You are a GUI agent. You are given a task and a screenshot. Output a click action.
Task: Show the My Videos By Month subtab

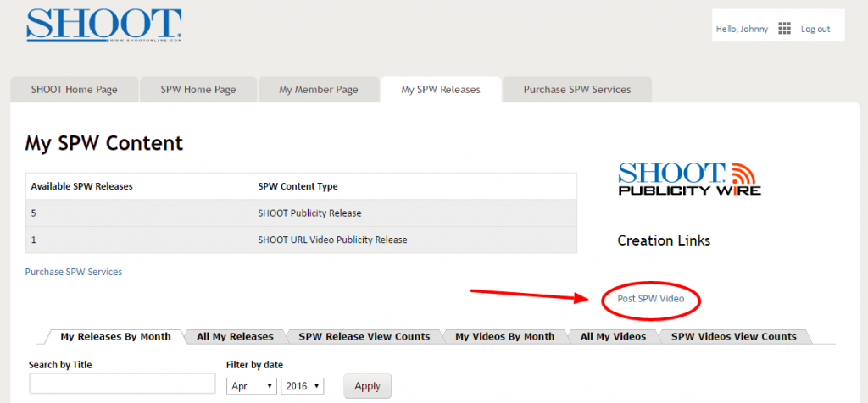click(505, 336)
